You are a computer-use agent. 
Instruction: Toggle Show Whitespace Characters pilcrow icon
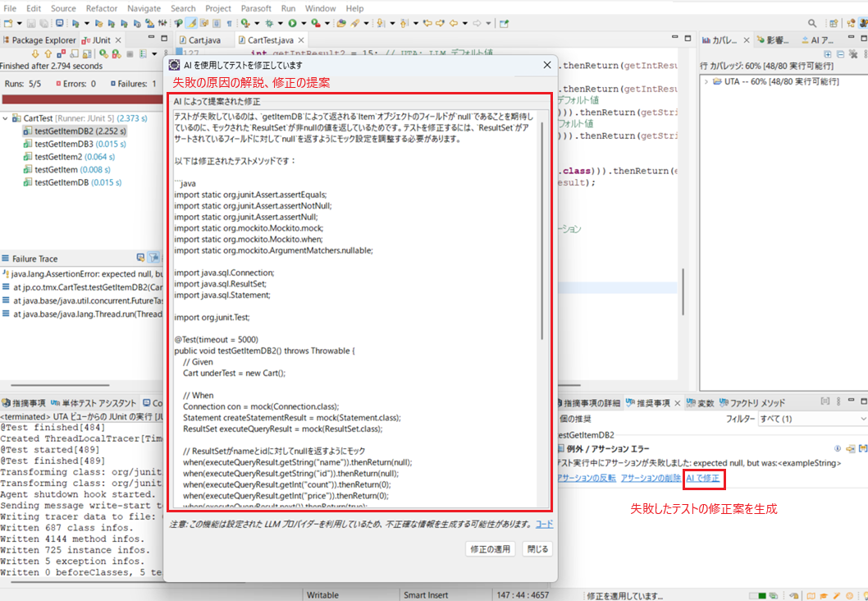229,23
